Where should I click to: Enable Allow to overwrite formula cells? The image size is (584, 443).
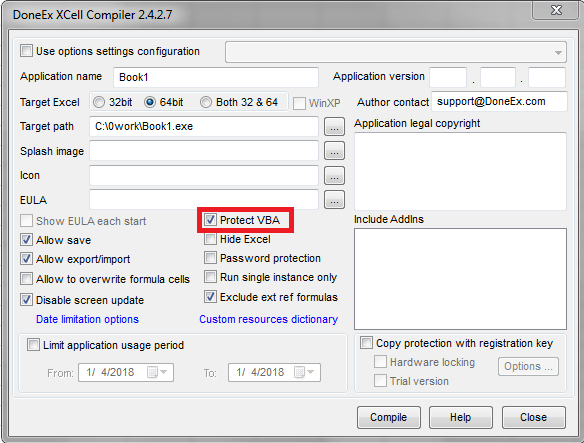(26, 279)
